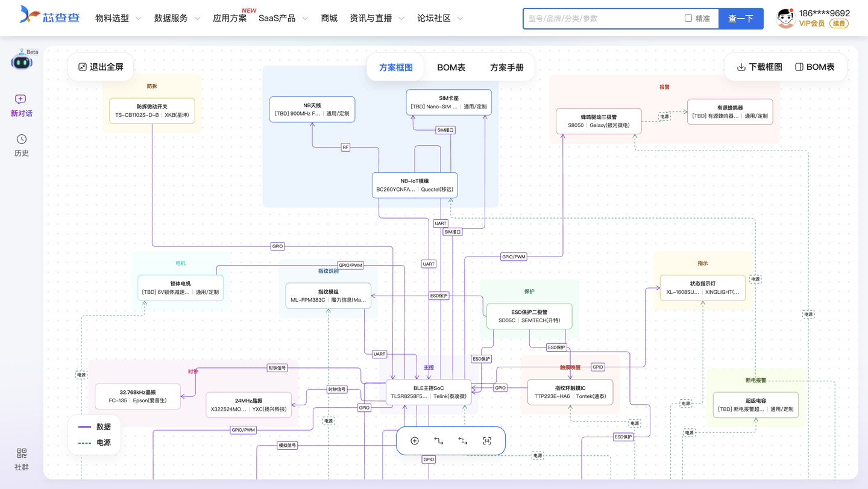The image size is (868, 489).
Task: Switch to the 方案手册 tab
Action: tap(507, 67)
